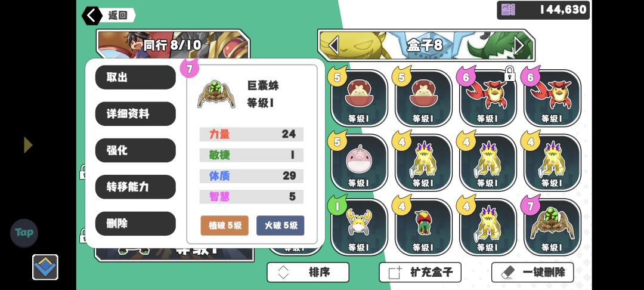Toggle the lock on rank 6 crab
644x290 pixels.
pos(509,75)
